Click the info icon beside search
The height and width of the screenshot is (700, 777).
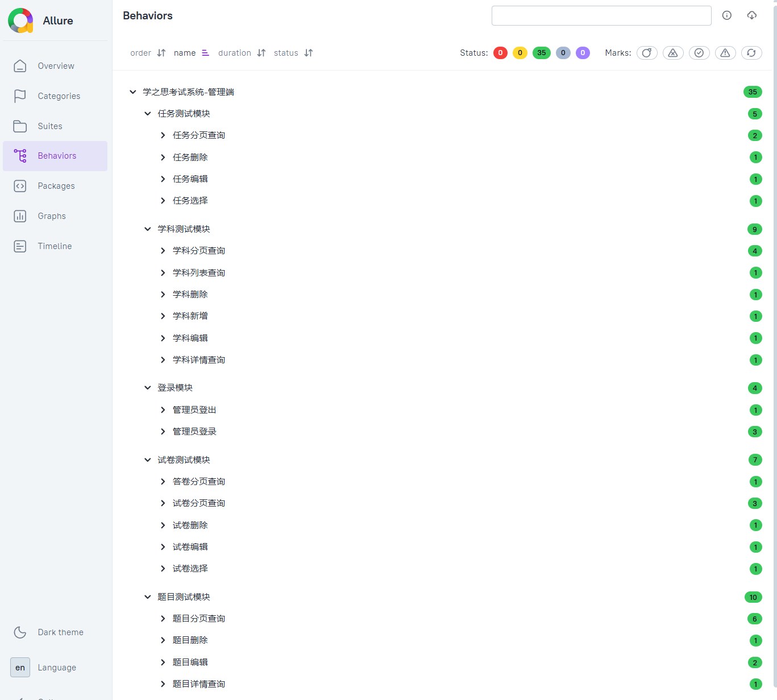[726, 15]
